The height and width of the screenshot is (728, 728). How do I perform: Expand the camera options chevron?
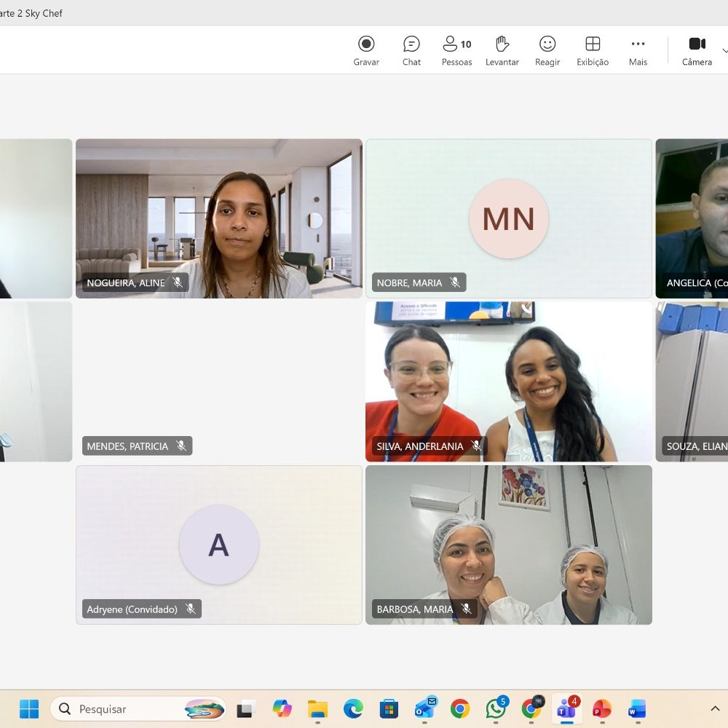tap(725, 50)
